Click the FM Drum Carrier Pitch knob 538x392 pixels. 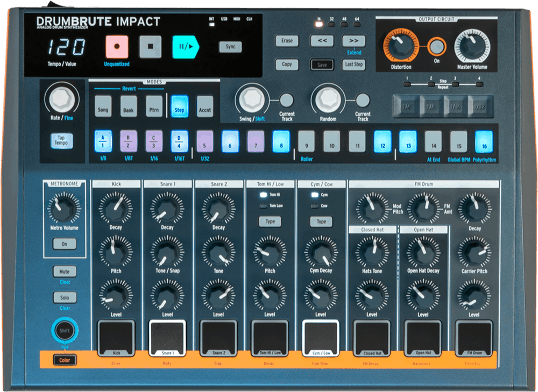coord(475,252)
